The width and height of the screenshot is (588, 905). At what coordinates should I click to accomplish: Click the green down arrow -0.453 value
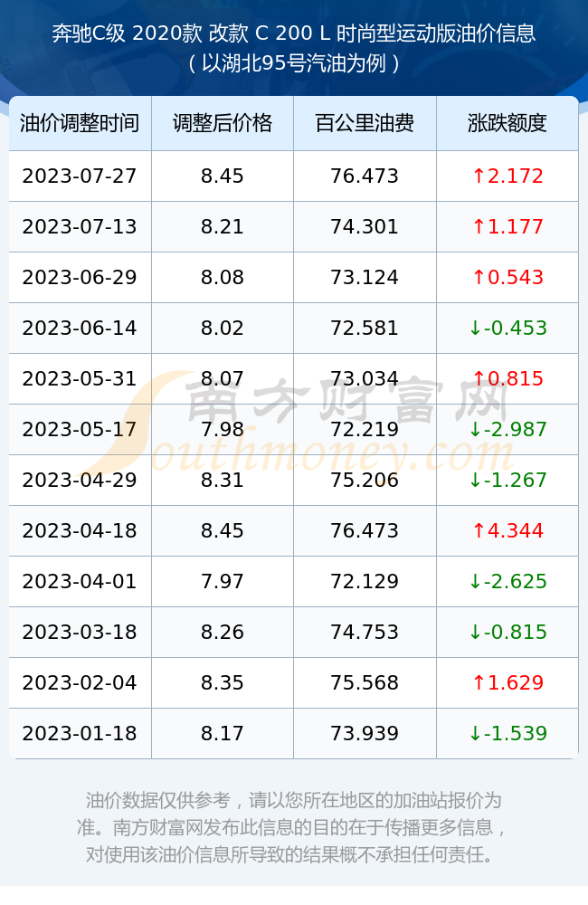(x=507, y=328)
